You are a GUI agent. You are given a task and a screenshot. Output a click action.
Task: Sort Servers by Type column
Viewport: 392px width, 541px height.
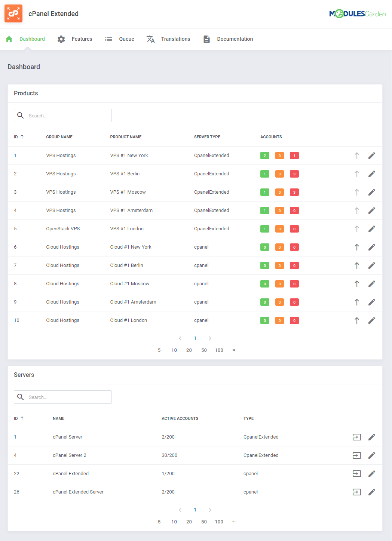click(248, 418)
